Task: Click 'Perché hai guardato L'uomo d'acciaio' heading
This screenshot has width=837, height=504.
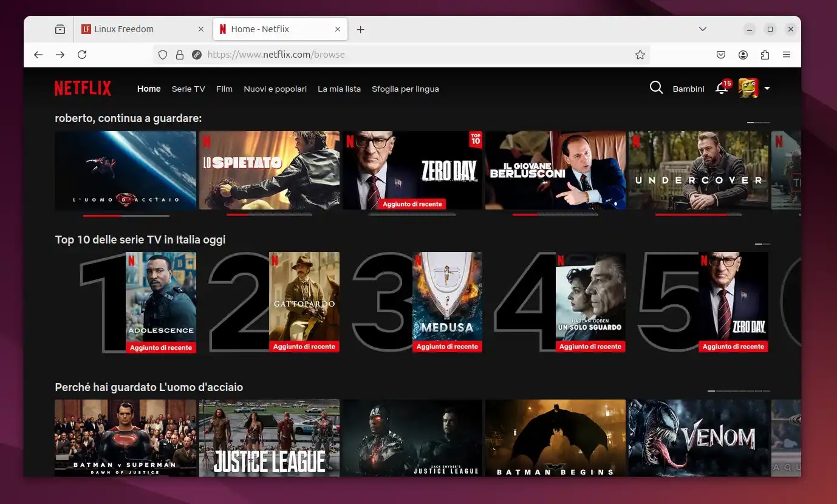Action: point(149,387)
